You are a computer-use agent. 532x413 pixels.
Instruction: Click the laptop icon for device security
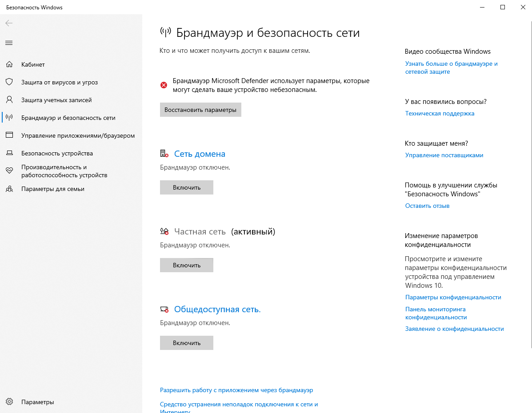9,153
